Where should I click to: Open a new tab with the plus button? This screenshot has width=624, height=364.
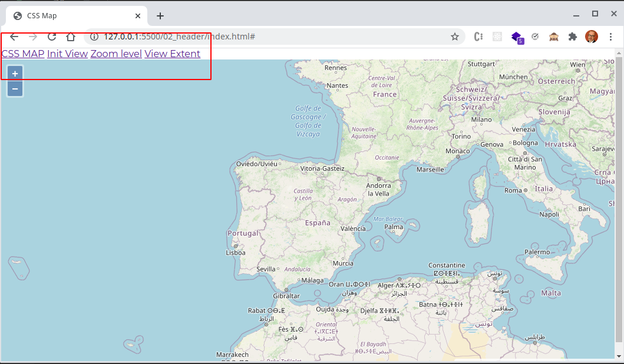160,16
